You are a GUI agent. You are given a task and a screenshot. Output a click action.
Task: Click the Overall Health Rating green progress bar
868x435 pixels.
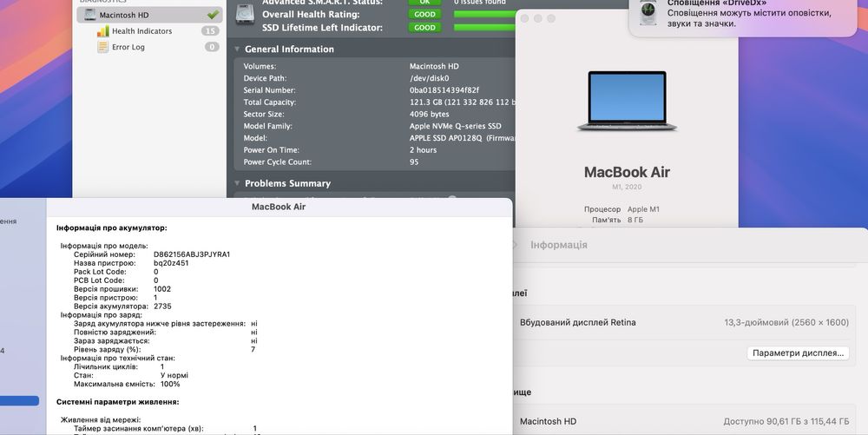pyautogui.click(x=484, y=15)
